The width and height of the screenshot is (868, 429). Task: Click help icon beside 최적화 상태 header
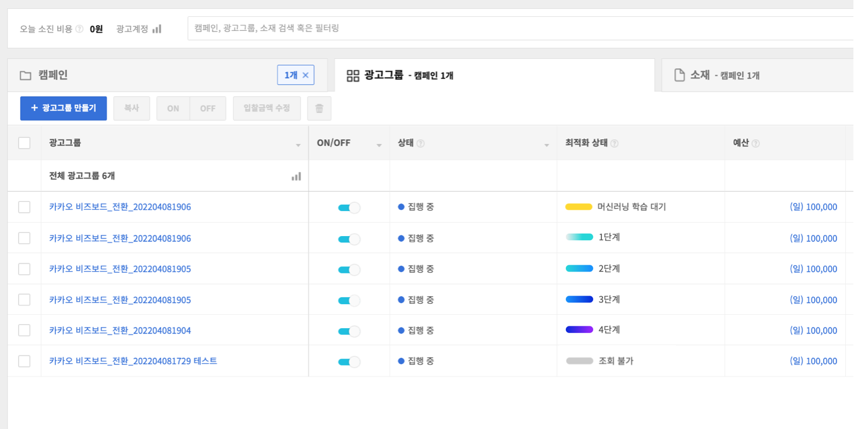[x=614, y=143]
